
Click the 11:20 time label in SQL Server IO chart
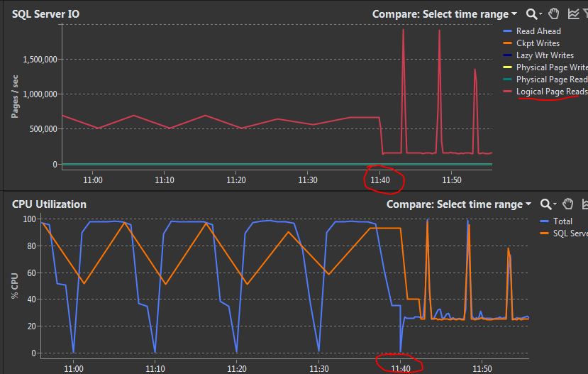(x=236, y=180)
